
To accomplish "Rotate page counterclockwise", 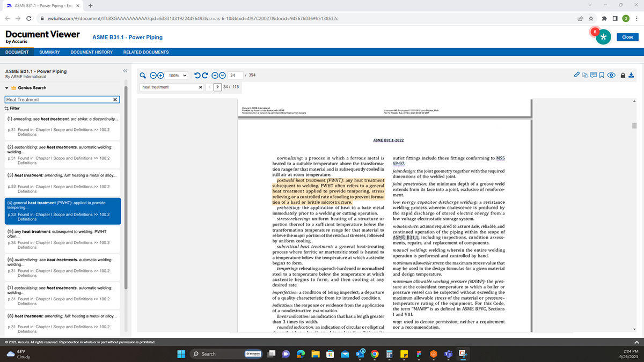I will click(x=197, y=76).
